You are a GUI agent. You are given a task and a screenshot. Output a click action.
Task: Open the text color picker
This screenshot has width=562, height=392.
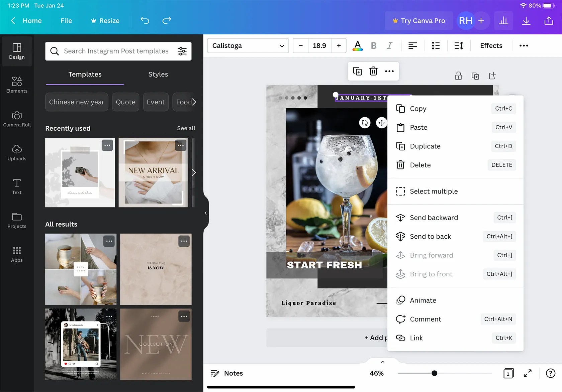tap(357, 45)
